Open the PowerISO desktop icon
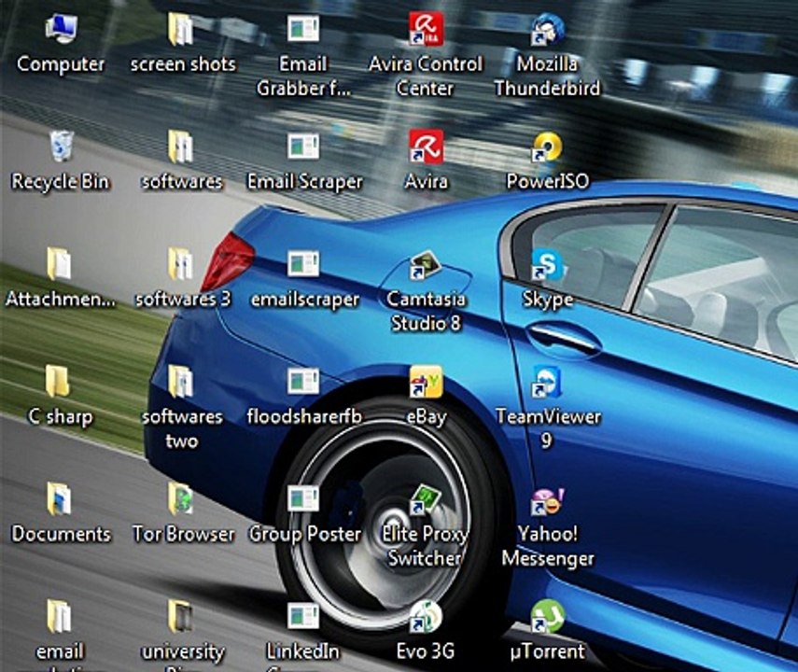The image size is (798, 672). 547,147
